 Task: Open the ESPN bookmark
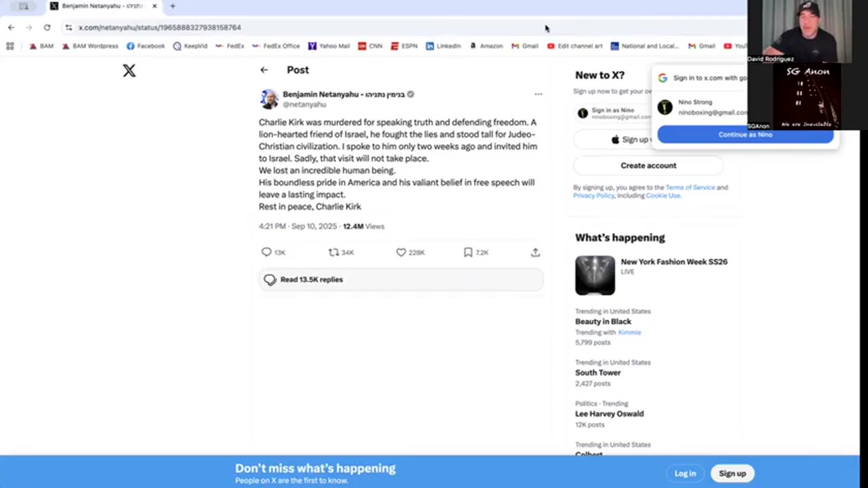[x=404, y=46]
